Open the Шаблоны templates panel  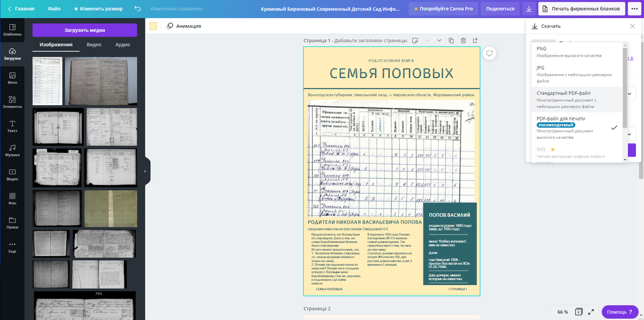pyautogui.click(x=12, y=29)
